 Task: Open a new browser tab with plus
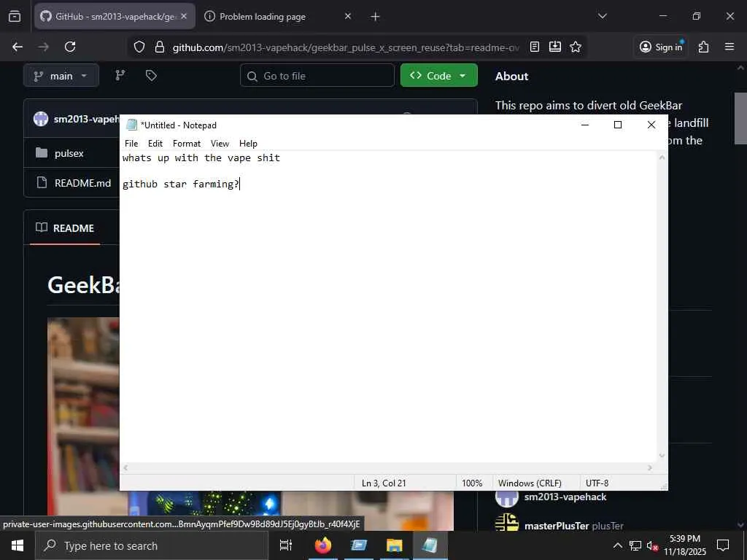pyautogui.click(x=376, y=17)
